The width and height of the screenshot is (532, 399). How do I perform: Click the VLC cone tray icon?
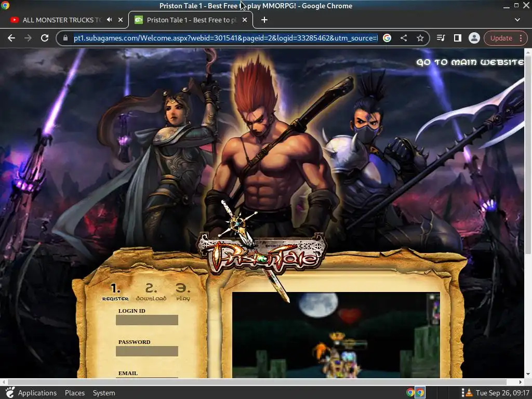coord(469,393)
